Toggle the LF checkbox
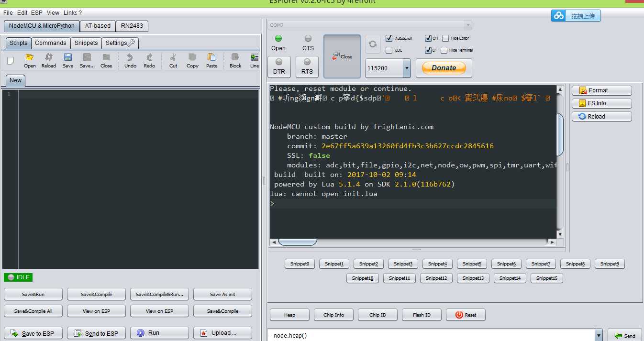The width and height of the screenshot is (644, 341). 428,50
